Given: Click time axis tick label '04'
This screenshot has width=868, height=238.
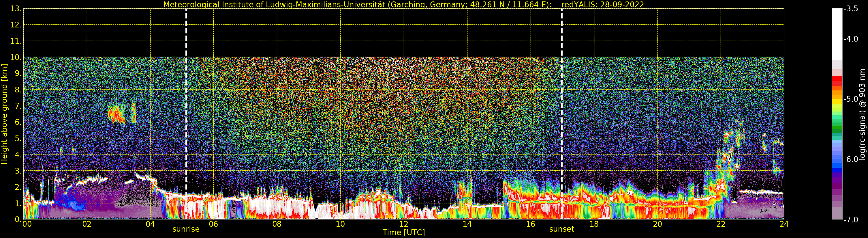Looking at the screenshot, I should (x=150, y=224).
